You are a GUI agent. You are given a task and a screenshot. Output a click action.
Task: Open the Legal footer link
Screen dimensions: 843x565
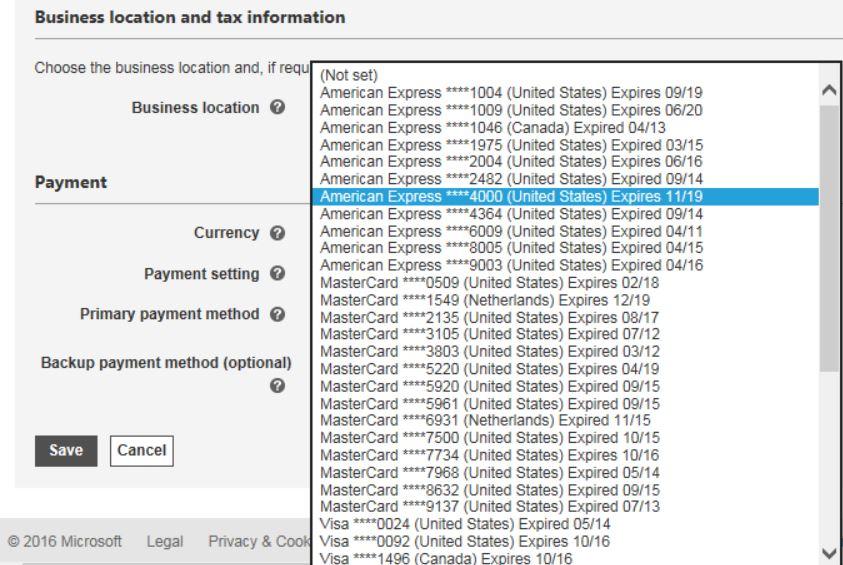(165, 541)
